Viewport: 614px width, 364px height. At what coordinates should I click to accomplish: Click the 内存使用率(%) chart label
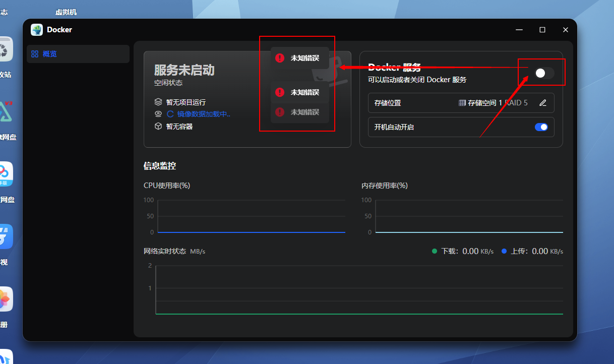coord(385,186)
